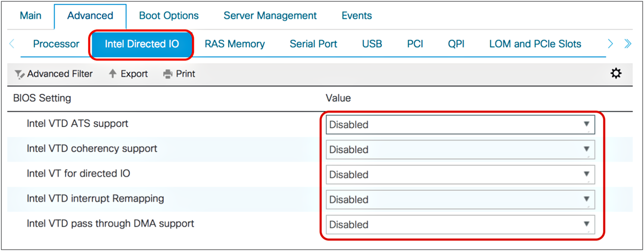The height and width of the screenshot is (251, 644).
Task: Click the Export up-arrow icon
Action: 113,74
